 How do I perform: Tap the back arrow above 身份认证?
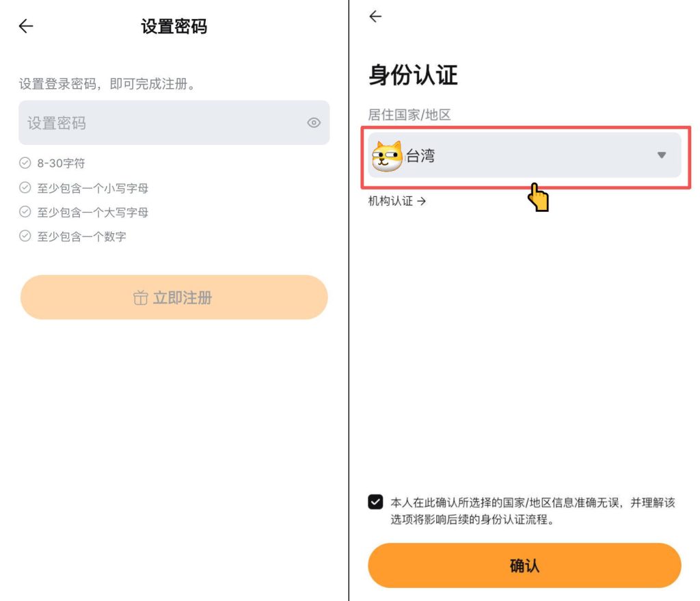point(375,17)
